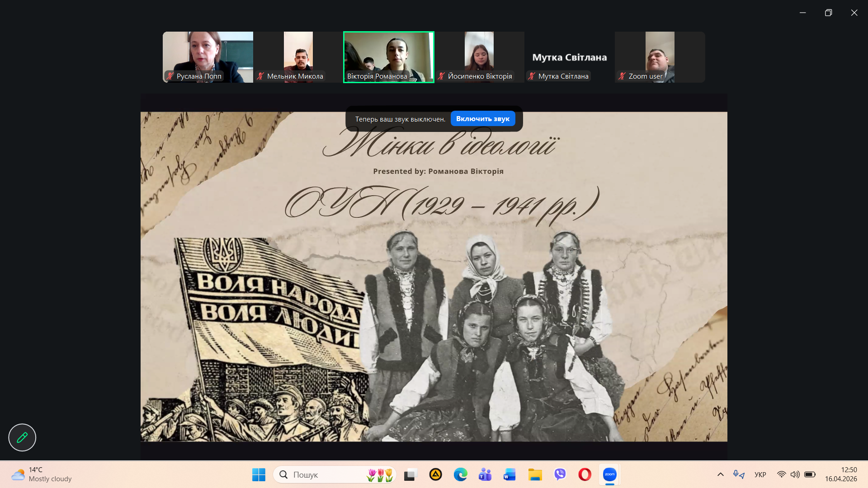Click muted mic icon on Йосипенко Вікторія
Viewport: 868px width, 488px height.
442,76
